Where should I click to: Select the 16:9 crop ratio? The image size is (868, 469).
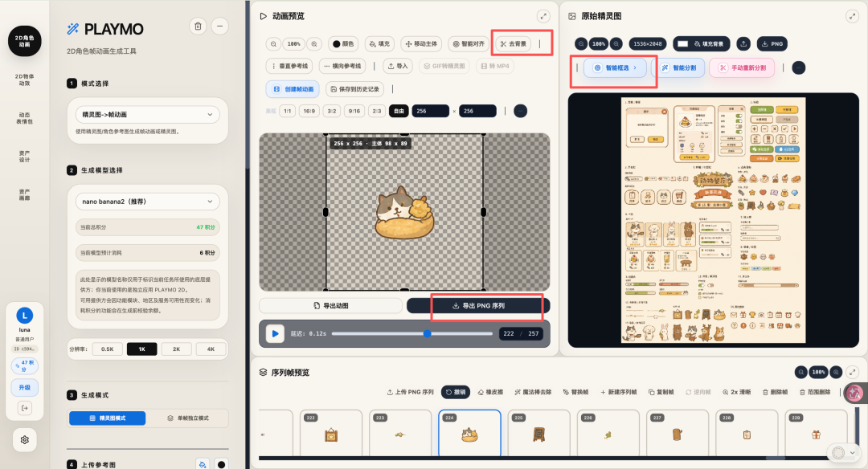click(x=309, y=111)
